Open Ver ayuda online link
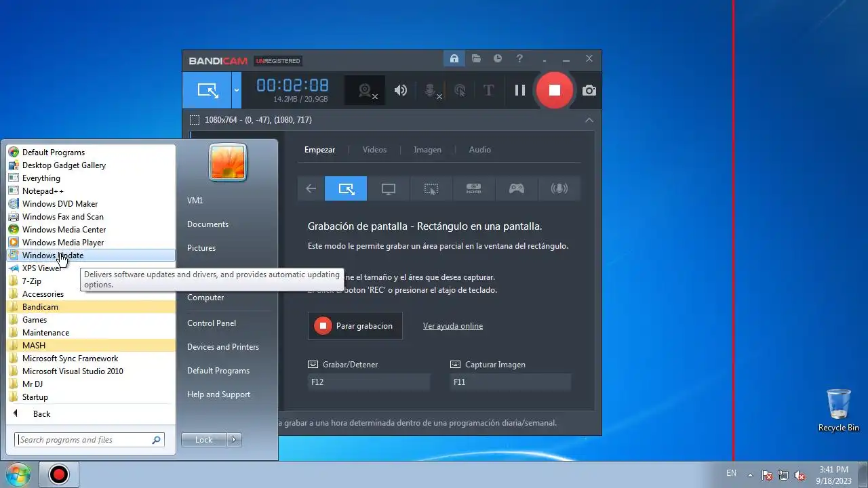Screen dimensions: 868x488 (453, 326)
